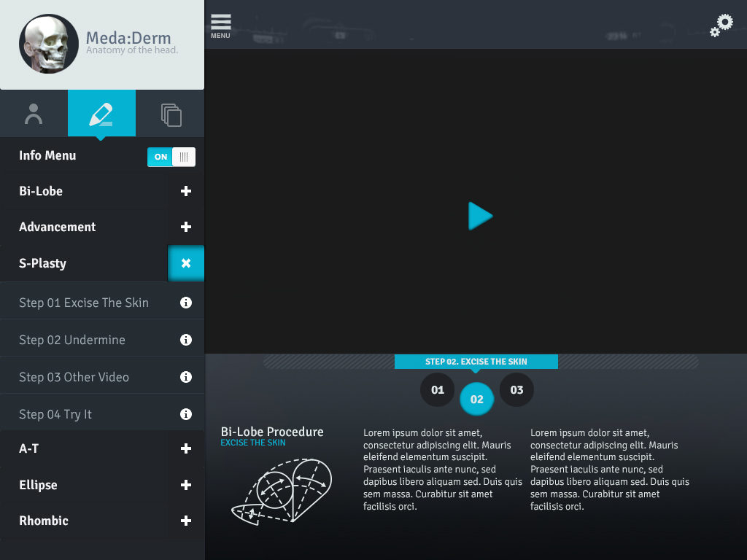Expand the Bi-Lobe section
The image size is (747, 560).
pos(185,191)
